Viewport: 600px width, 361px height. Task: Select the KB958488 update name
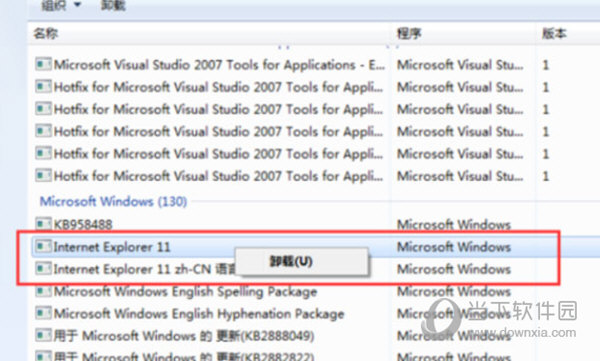click(83, 224)
